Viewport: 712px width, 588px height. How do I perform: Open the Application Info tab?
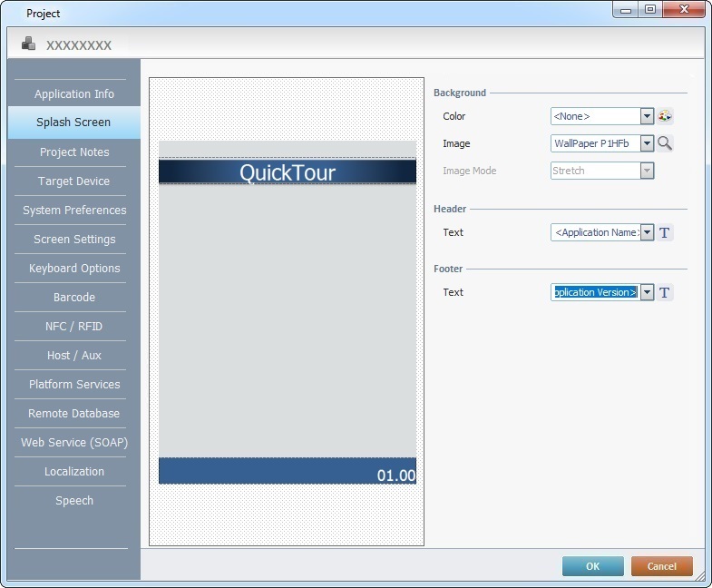[73, 94]
